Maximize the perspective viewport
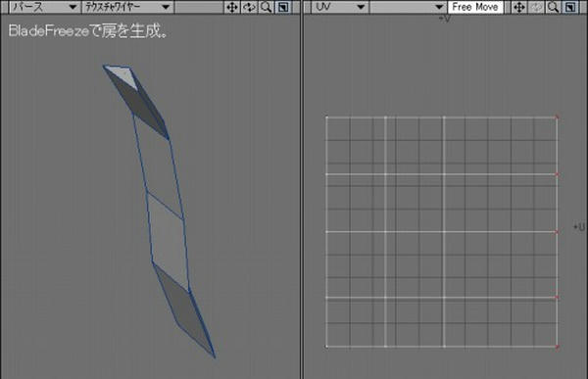This screenshot has height=379, width=588. pyautogui.click(x=283, y=7)
